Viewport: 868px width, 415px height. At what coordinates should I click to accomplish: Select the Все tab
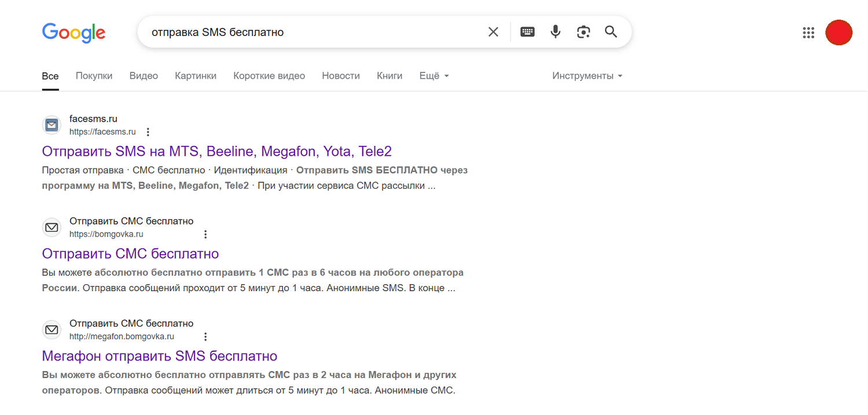[x=50, y=76]
